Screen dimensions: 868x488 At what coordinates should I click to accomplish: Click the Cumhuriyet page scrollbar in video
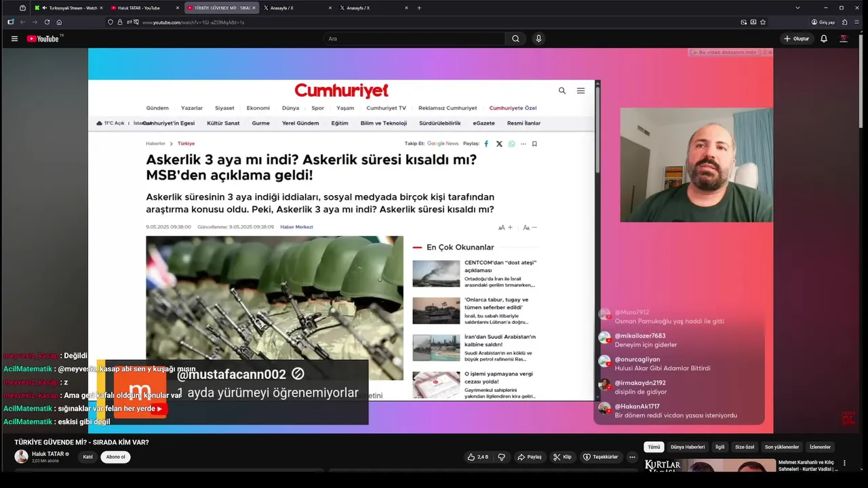597,129
